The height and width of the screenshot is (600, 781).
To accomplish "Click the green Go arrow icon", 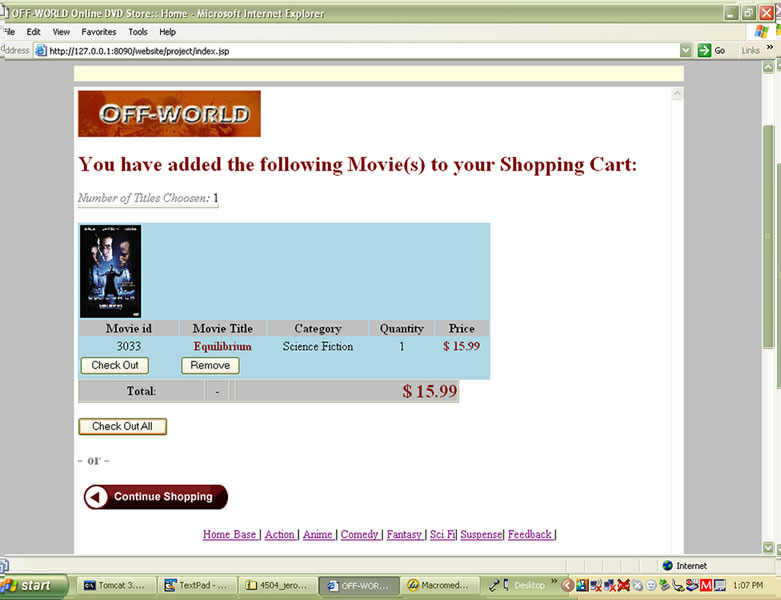I will point(705,50).
